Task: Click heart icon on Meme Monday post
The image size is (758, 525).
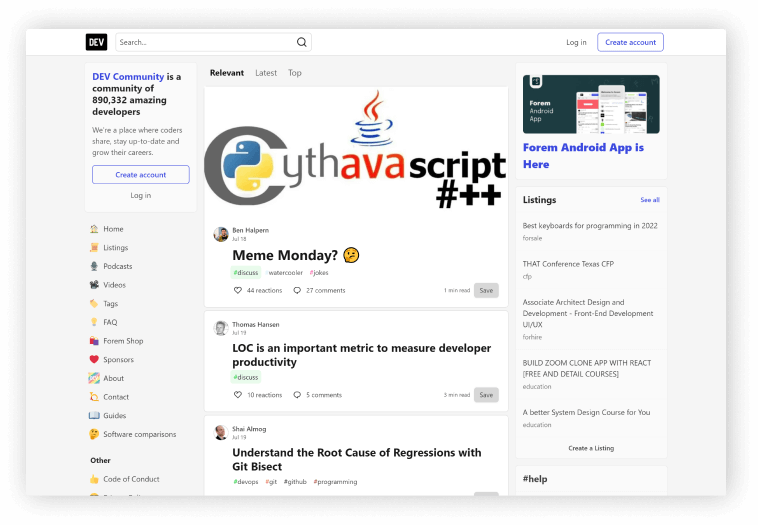Action: coord(237,291)
